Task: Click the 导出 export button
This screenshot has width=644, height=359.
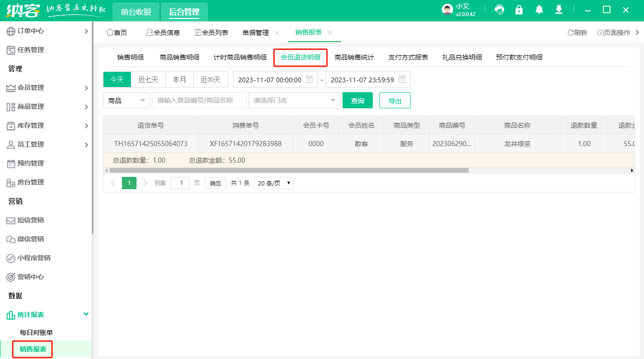Action: (395, 100)
